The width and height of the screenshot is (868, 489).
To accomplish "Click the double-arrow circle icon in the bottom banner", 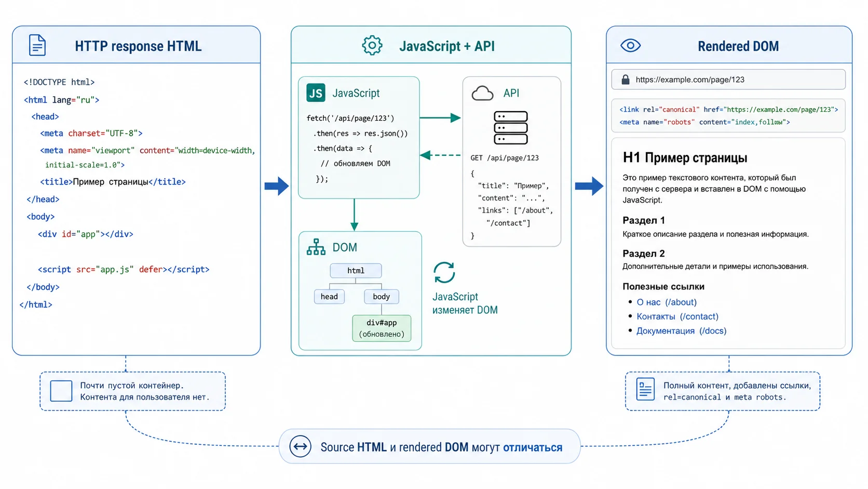I will tap(301, 446).
